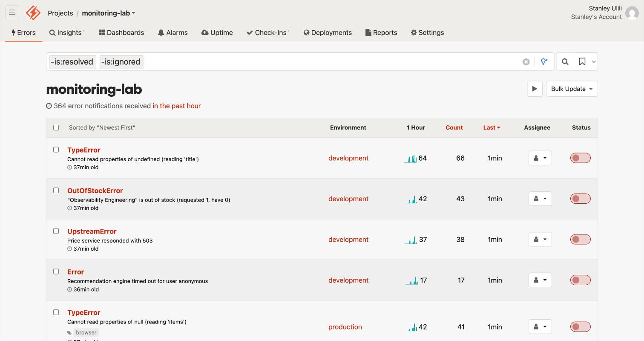Open the Projects breadcrumb link
This screenshot has height=341, width=644.
click(x=60, y=13)
